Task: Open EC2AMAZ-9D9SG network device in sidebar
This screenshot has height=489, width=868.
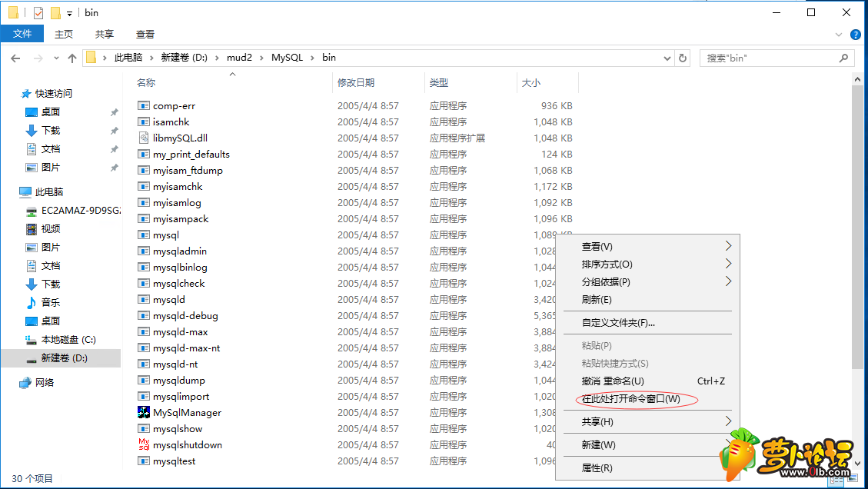Action: point(73,211)
